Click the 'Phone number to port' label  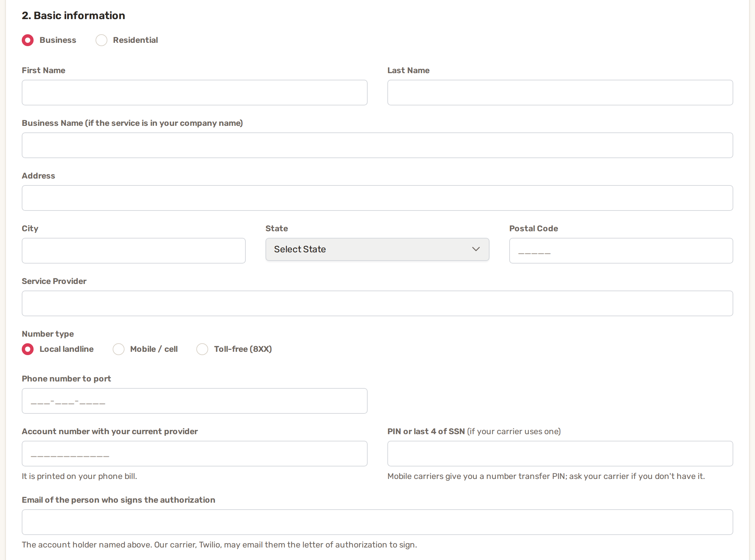pyautogui.click(x=67, y=378)
